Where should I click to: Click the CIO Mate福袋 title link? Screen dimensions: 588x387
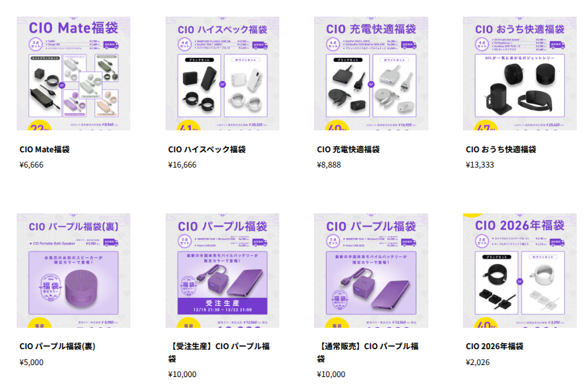[x=45, y=149]
